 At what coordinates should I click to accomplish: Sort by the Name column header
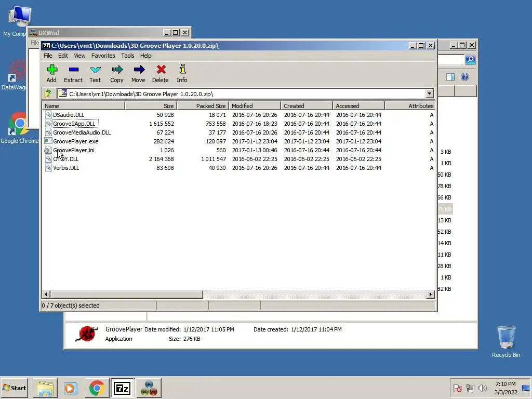point(84,106)
